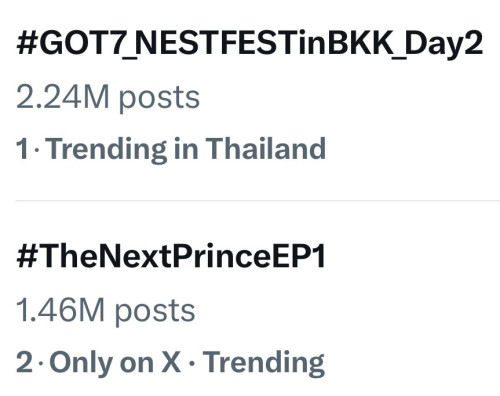Click the Day2 suffix of GOT7 hashtag
The height and width of the screenshot is (396, 500).
pos(444,45)
